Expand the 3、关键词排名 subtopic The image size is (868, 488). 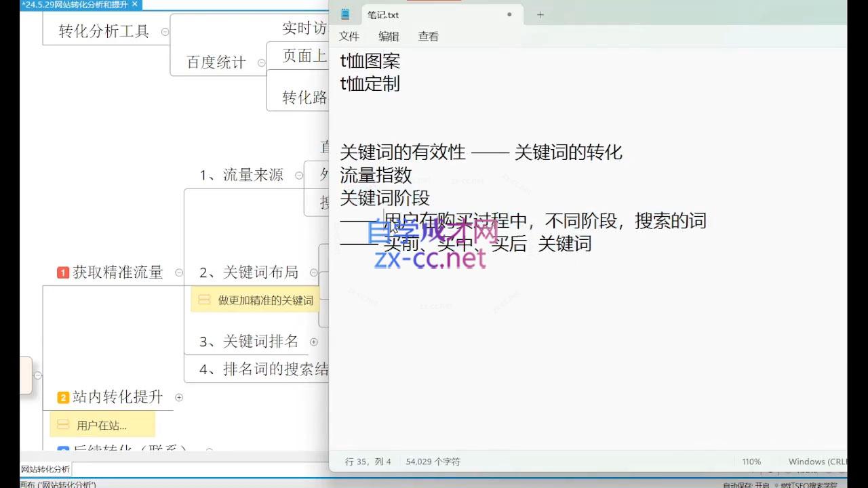313,342
